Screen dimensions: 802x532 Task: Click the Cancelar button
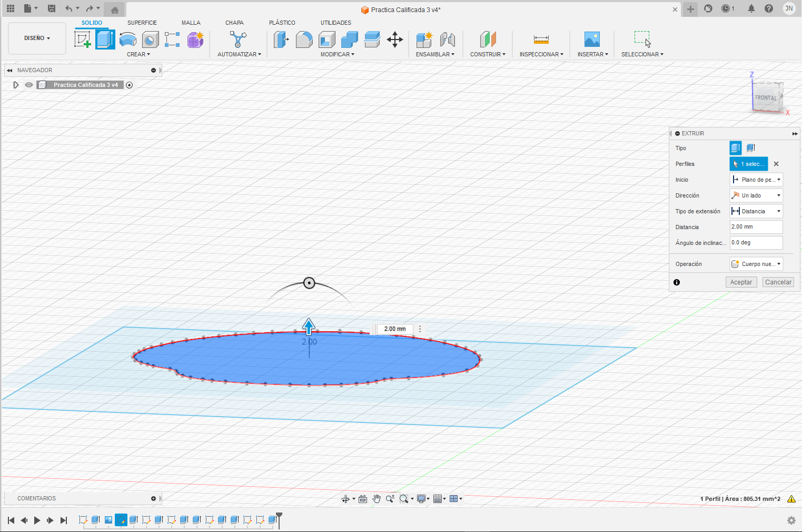click(778, 282)
